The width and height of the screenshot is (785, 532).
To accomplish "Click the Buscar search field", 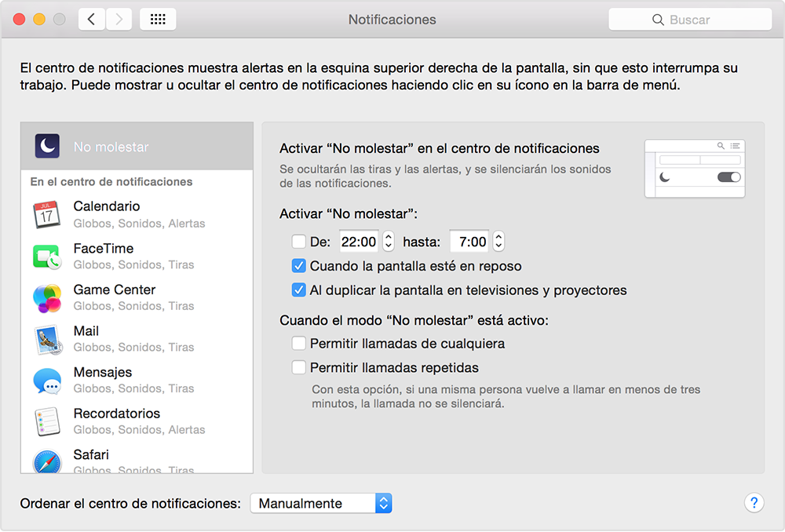I will 690,20.
